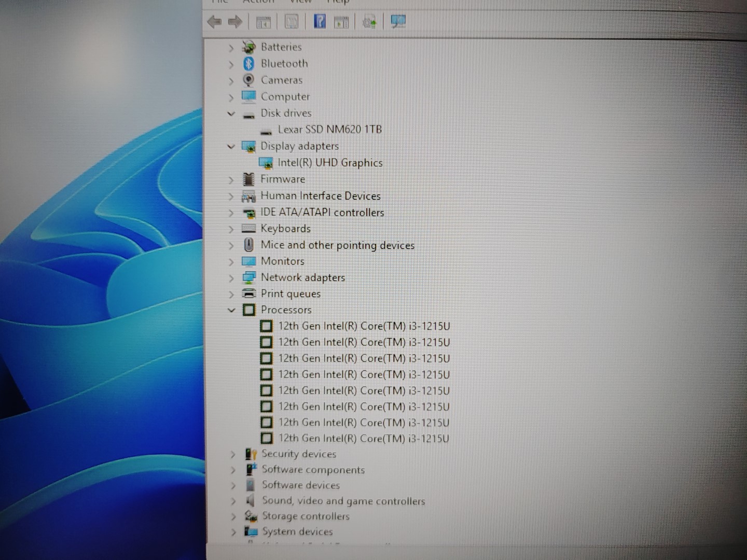This screenshot has width=747, height=560.
Task: Select Lexar SSD NM620 1TB device
Action: point(329,130)
